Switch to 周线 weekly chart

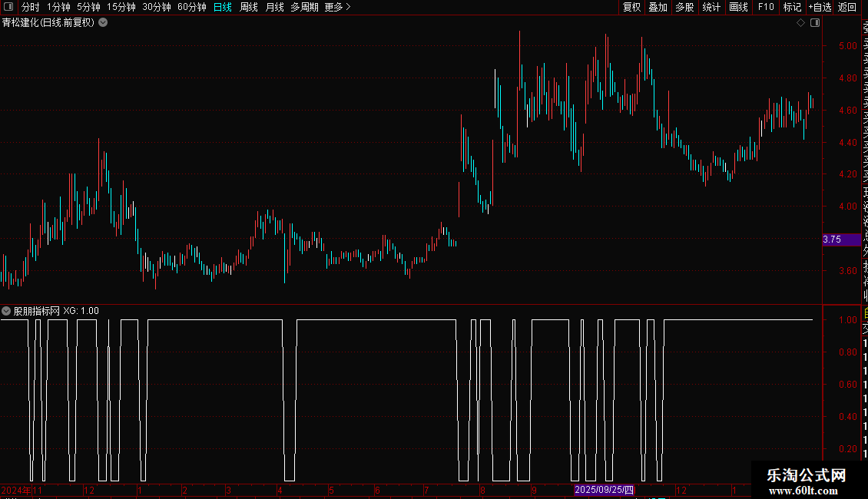(249, 7)
